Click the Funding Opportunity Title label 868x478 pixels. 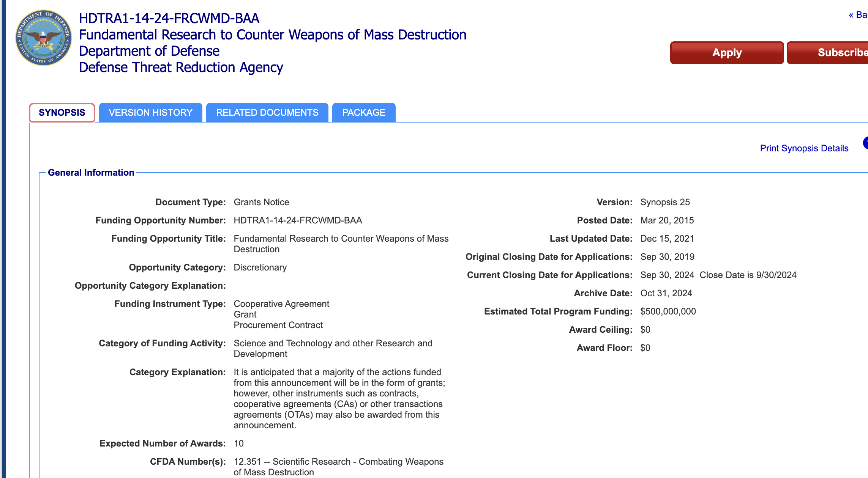pyautogui.click(x=169, y=239)
